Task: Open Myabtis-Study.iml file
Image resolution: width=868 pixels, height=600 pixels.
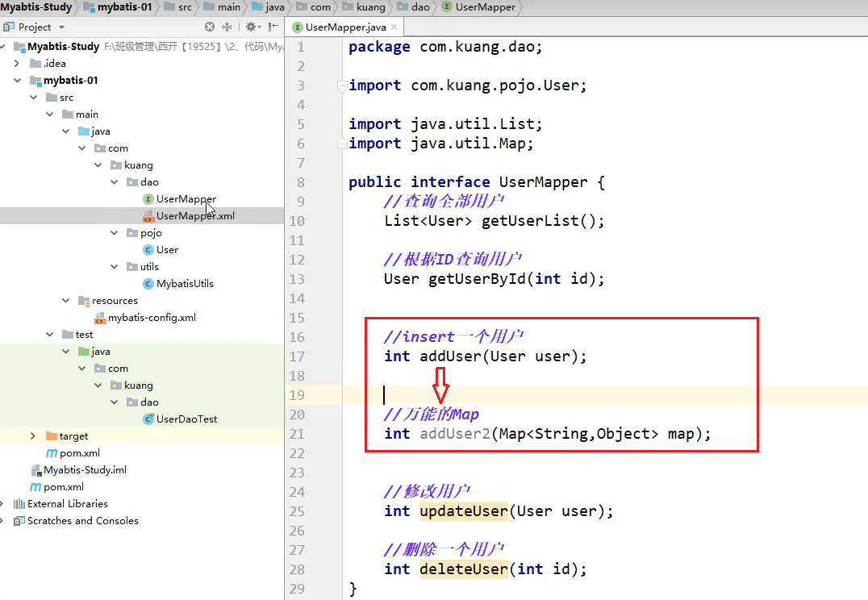Action: 85,470
